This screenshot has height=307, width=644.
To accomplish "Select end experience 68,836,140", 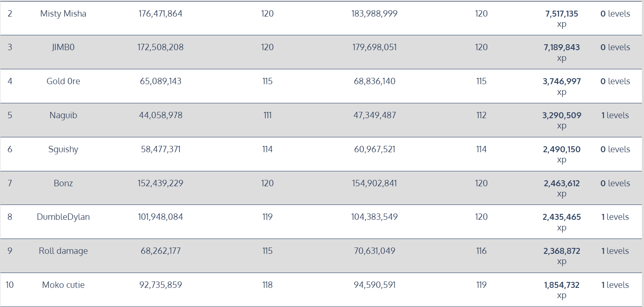I will (374, 81).
